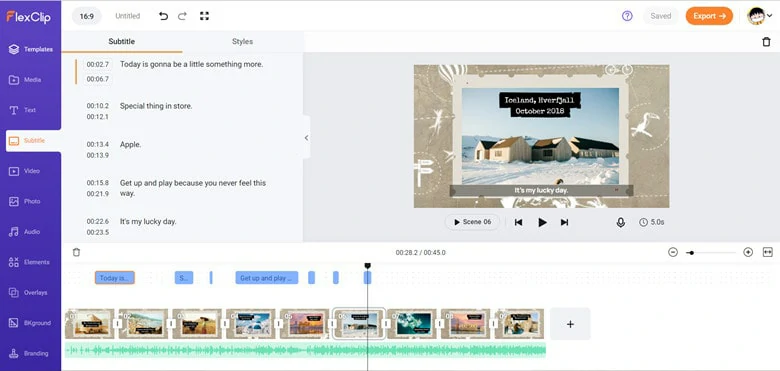
Task: Click the undo arrow icon
Action: point(163,16)
